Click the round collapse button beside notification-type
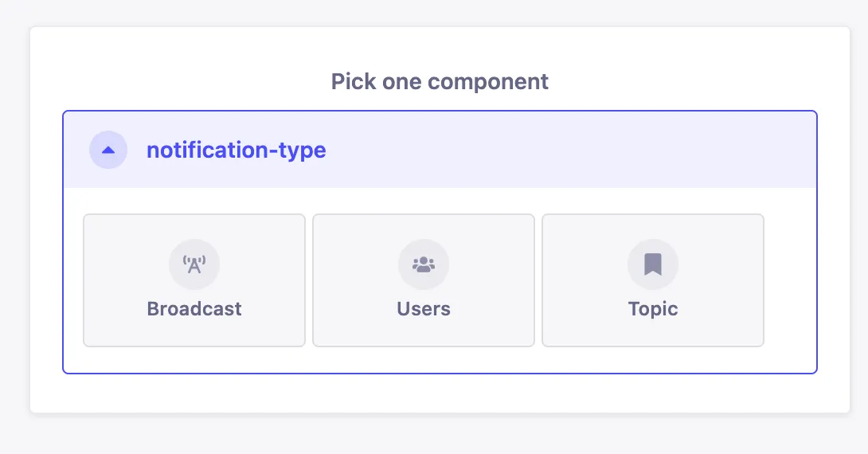The width and height of the screenshot is (868, 454). [108, 150]
